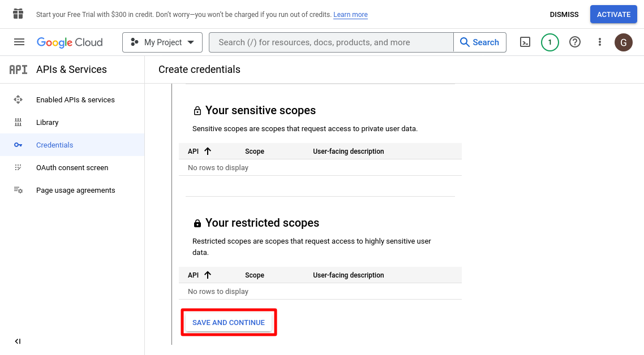This screenshot has width=644, height=355.
Task: Click the search resources input field
Action: click(x=331, y=42)
